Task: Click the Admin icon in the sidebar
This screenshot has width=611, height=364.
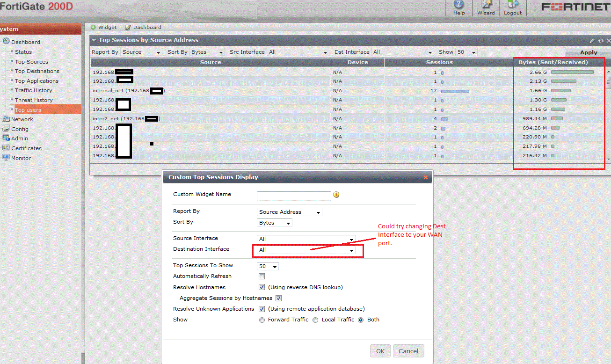Action: coord(6,138)
